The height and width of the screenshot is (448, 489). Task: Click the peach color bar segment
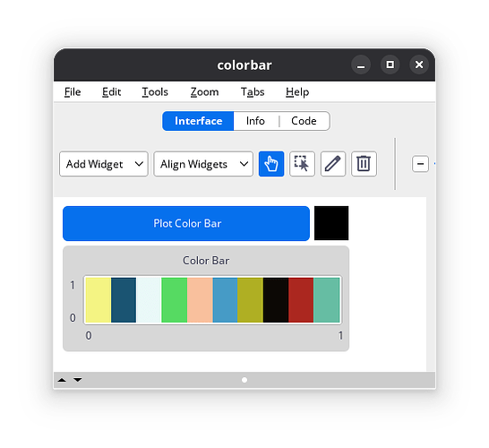point(200,300)
